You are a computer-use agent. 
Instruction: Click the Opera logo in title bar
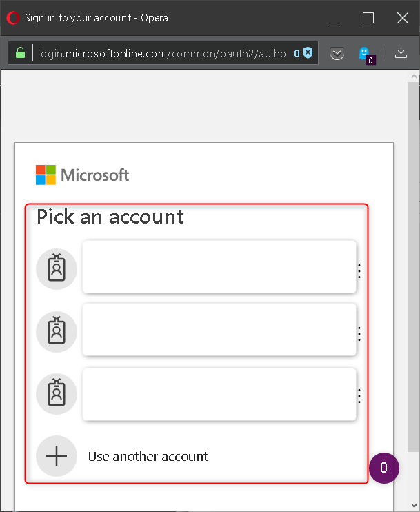(12, 18)
